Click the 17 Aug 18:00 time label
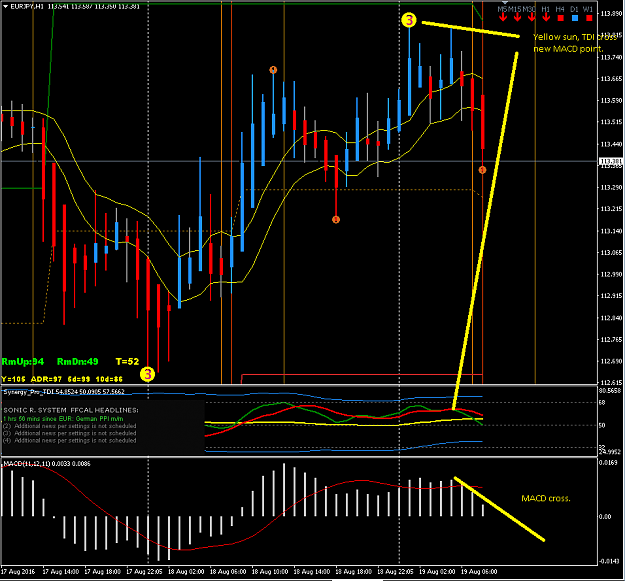 tap(102, 572)
